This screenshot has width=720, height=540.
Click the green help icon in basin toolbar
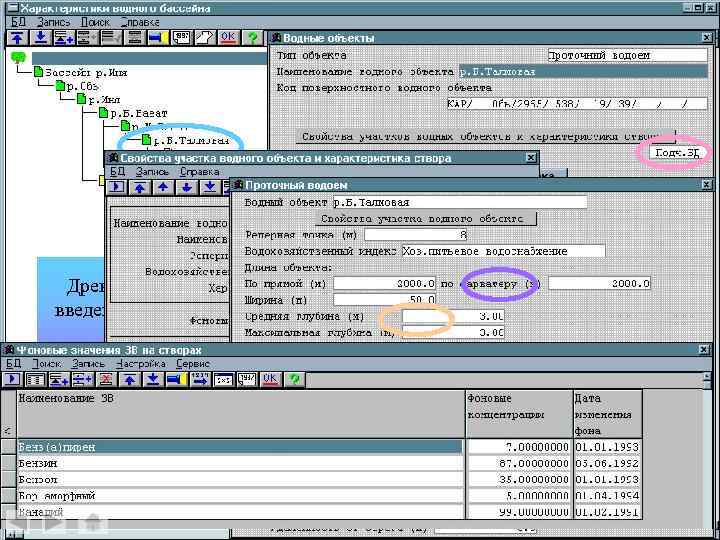pos(252,38)
